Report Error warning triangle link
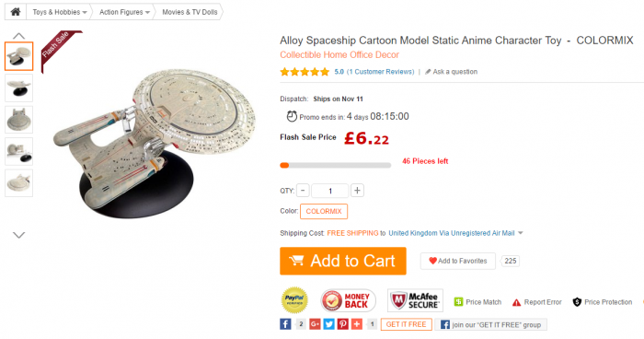Image resolution: width=644 pixels, height=339 pixels. (x=536, y=302)
